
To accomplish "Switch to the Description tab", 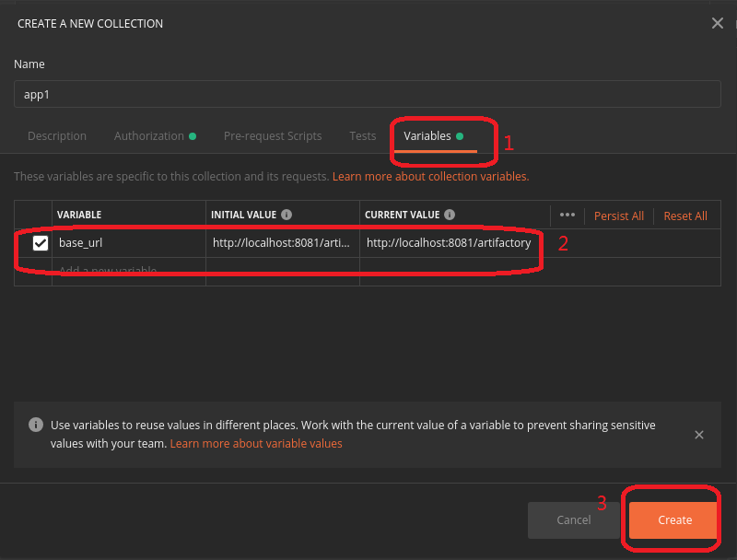I will coord(57,135).
